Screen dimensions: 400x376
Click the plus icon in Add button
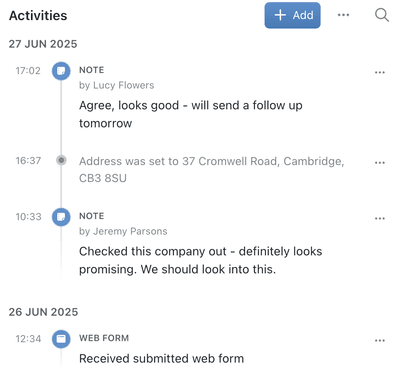pos(280,15)
